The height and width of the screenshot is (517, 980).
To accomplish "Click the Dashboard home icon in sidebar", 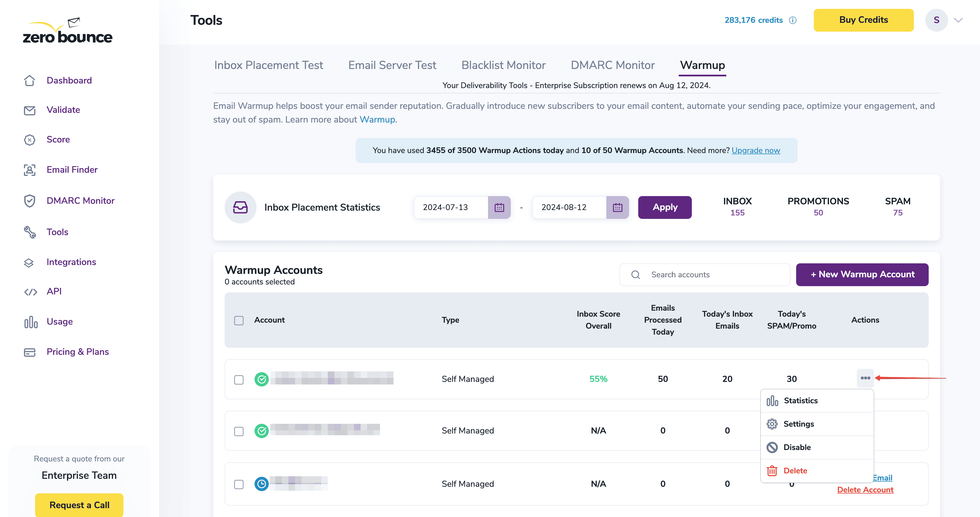I will [x=29, y=80].
